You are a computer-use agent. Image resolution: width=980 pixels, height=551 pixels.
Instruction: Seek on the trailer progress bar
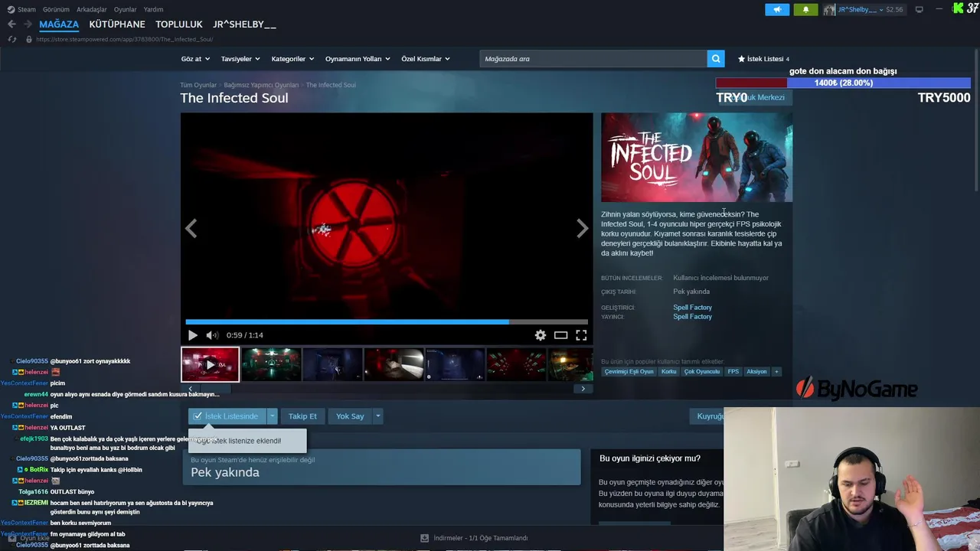point(387,322)
